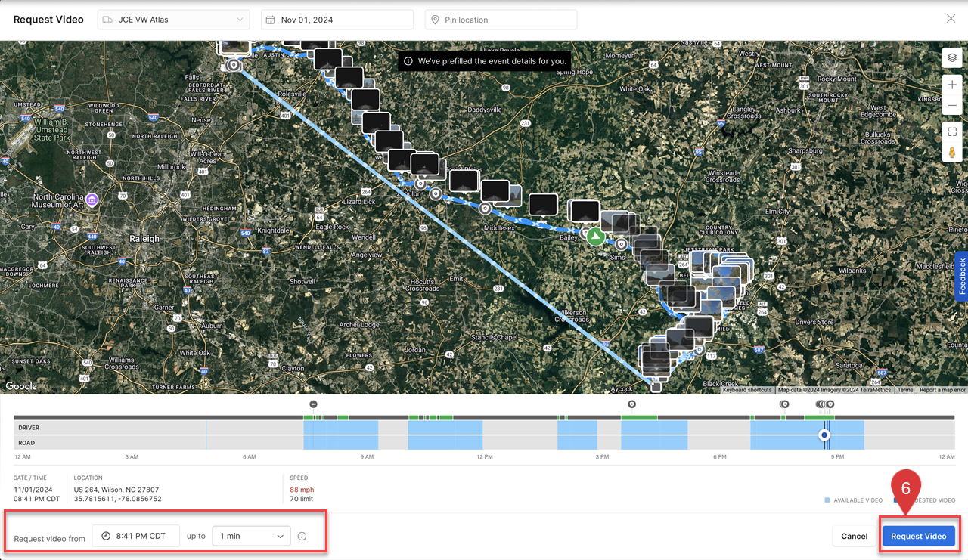The width and height of the screenshot is (968, 560).
Task: Click the address US 264, Wilson, NC 27807
Action: tap(116, 490)
